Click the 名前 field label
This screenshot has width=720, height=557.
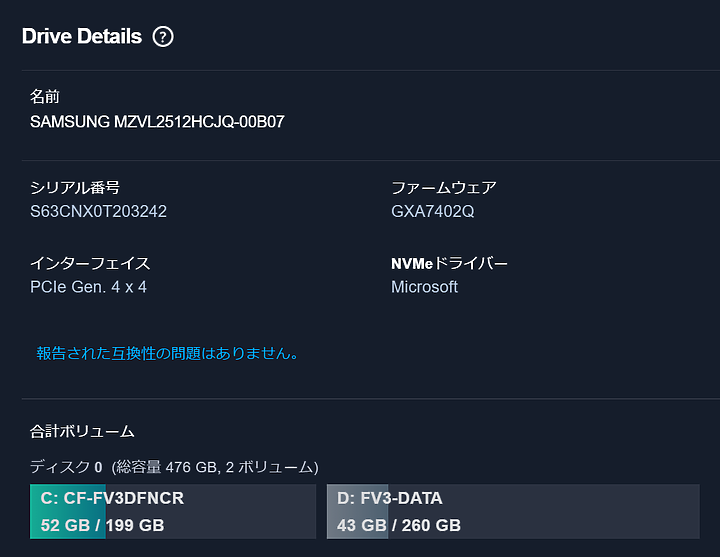pyautogui.click(x=45, y=96)
